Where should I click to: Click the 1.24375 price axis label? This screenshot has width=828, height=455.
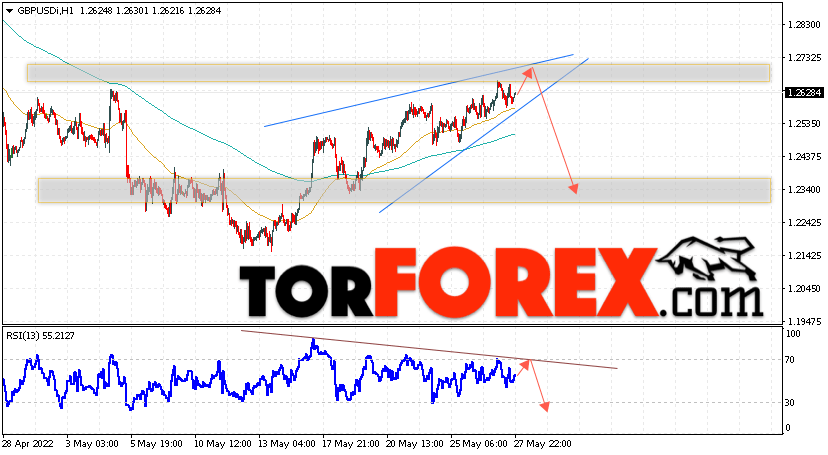tap(804, 157)
